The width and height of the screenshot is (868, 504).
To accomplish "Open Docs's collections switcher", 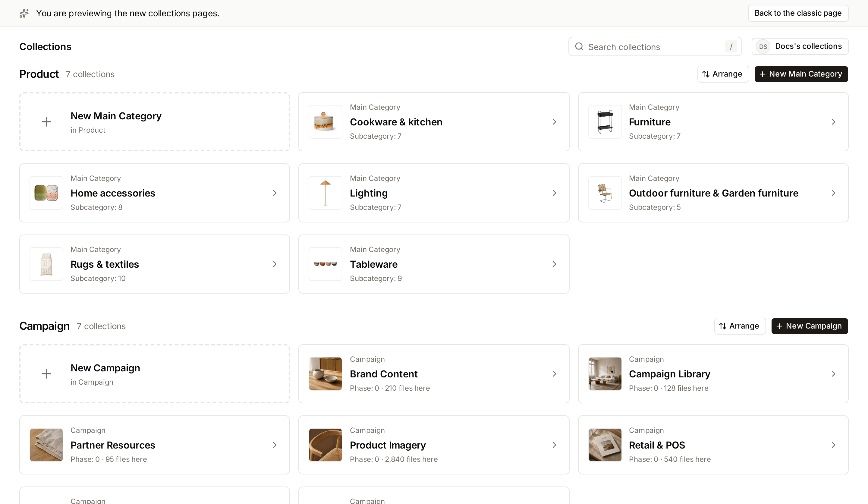I will (x=800, y=46).
